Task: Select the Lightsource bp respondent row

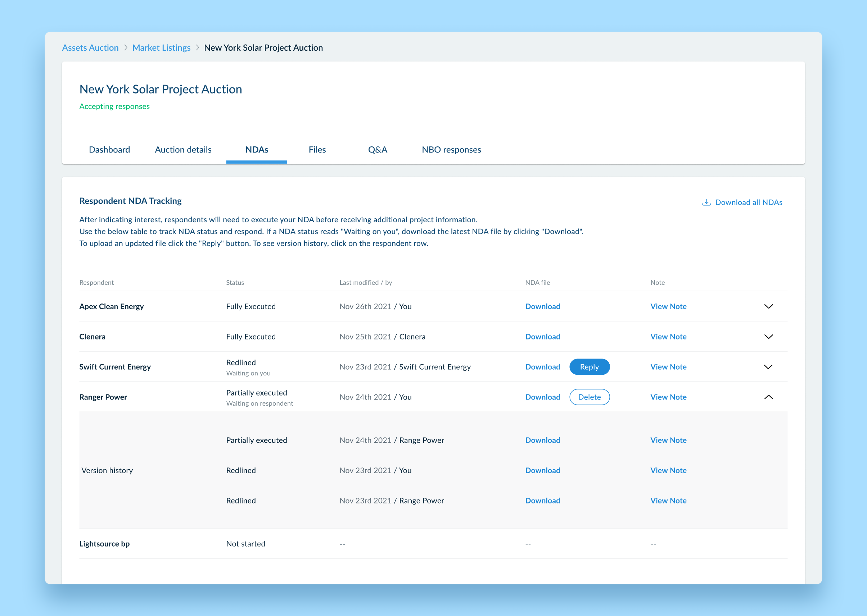Action: (104, 544)
